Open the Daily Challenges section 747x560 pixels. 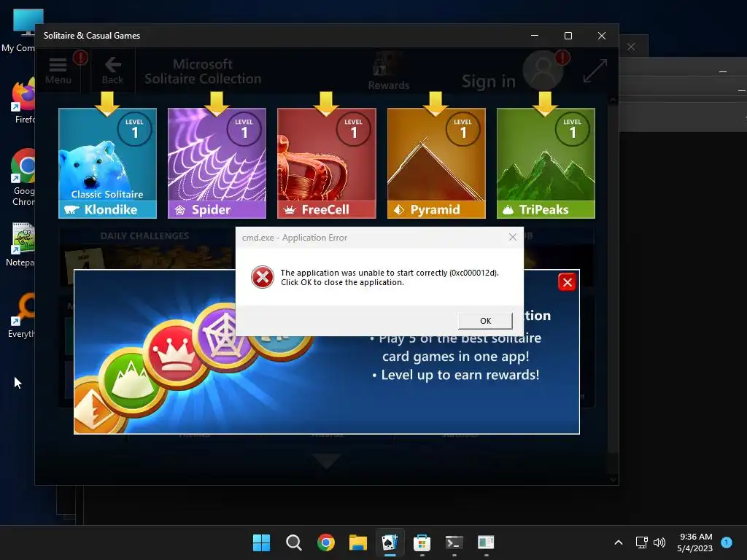point(145,236)
